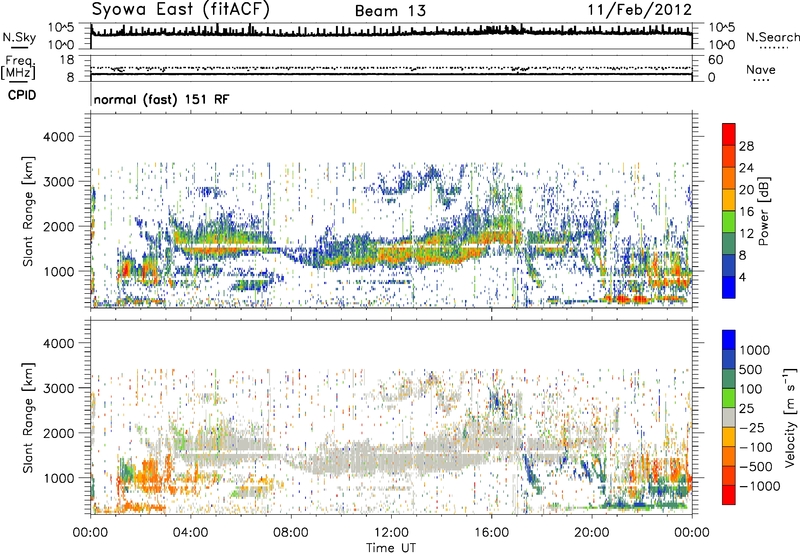Viewport: 800px width, 554px height.
Task: Click the 'Velocity [m s-1]' colorbar label
Action: tap(790, 417)
